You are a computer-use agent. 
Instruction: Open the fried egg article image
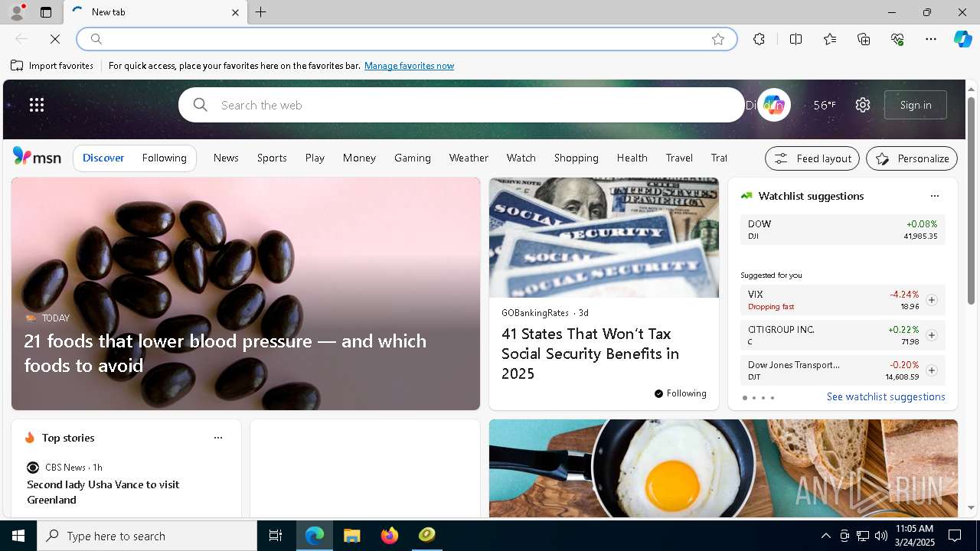click(x=724, y=468)
